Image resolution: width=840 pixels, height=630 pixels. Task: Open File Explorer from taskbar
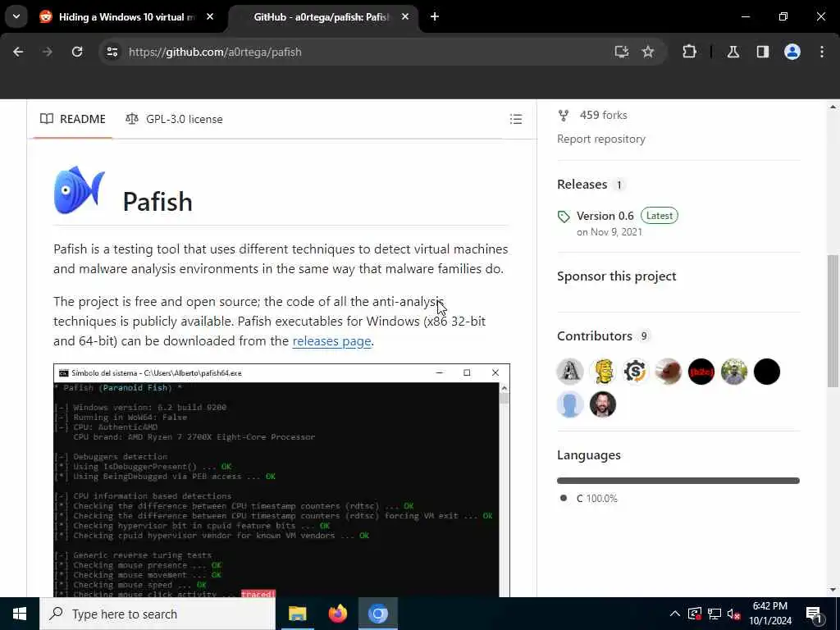297,614
